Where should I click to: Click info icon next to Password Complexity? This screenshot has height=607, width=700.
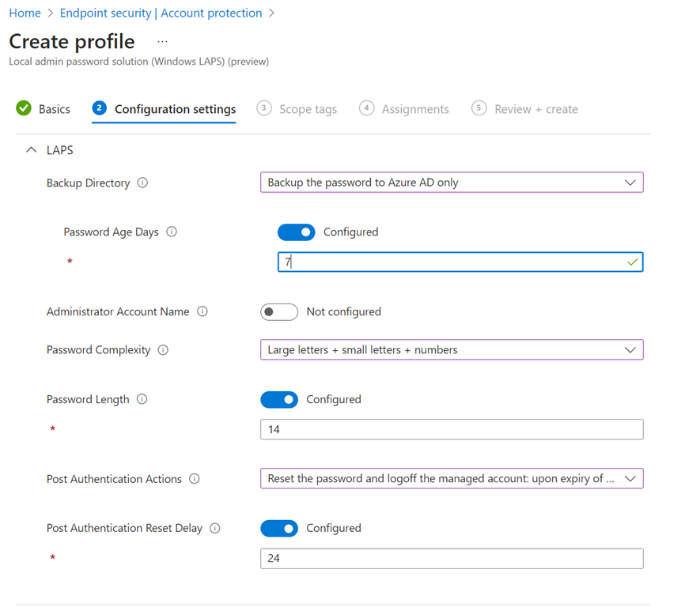point(163,350)
